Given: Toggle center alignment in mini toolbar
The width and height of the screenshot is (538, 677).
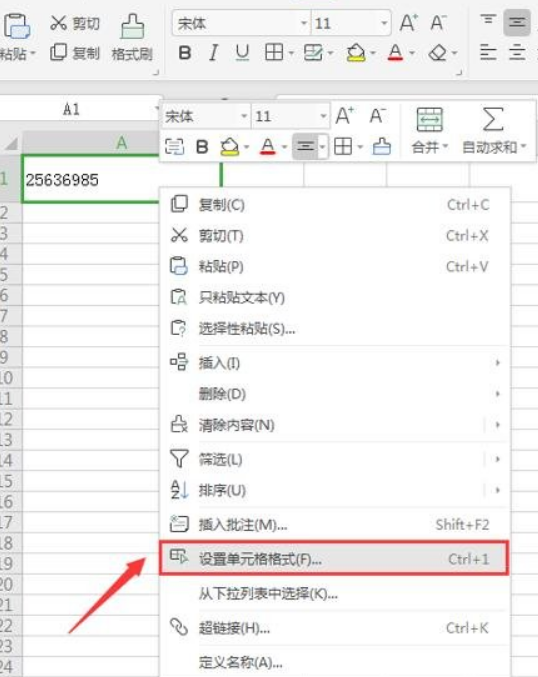Looking at the screenshot, I should pos(305,147).
